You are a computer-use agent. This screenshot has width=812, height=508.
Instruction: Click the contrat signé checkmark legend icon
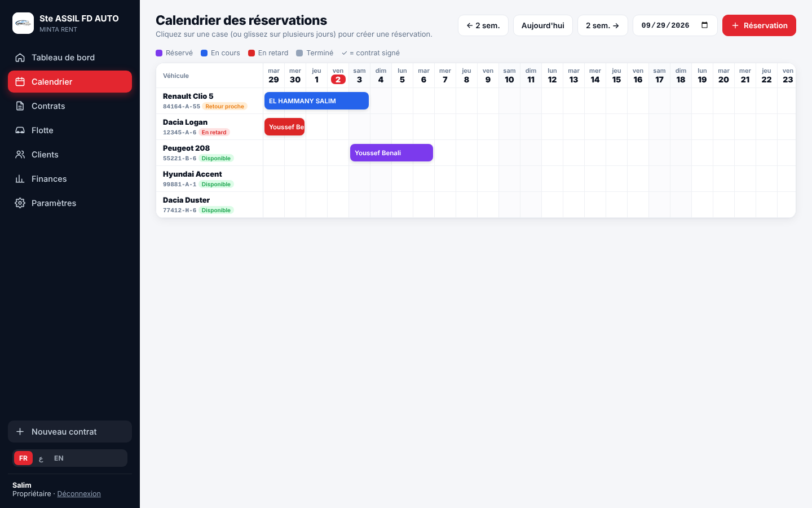344,53
